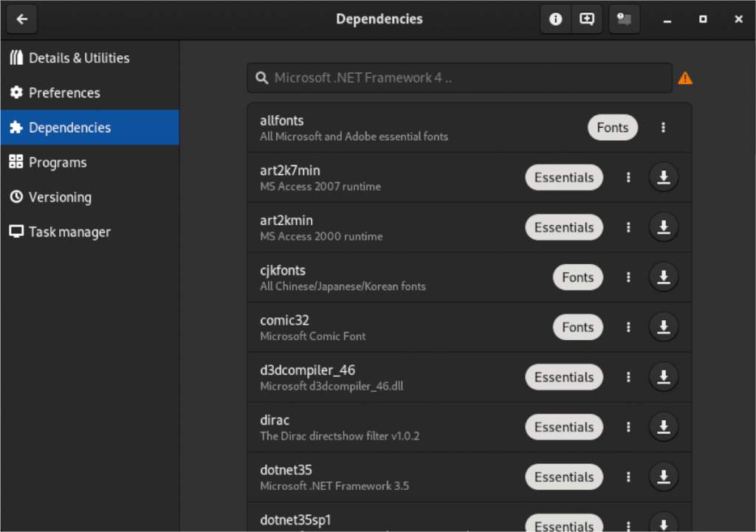Click the Fonts badge on allfonts
Image resolution: width=756 pixels, height=532 pixels.
click(x=612, y=127)
